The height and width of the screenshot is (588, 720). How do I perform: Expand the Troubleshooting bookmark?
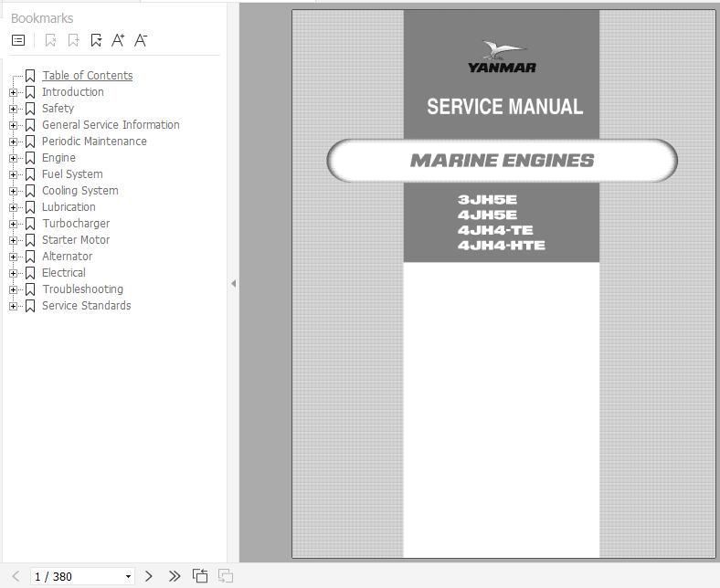point(14,290)
